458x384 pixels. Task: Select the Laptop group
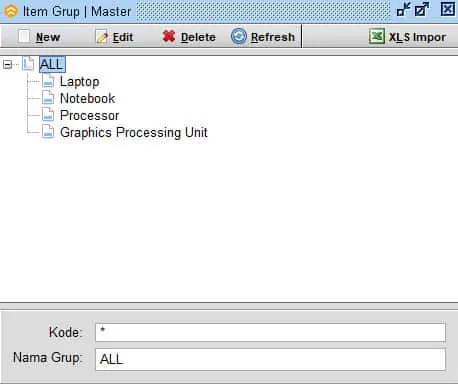coord(79,82)
